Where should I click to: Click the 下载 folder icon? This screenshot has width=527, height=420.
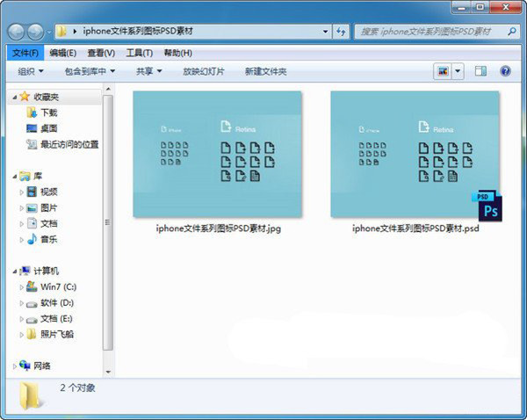(32, 112)
